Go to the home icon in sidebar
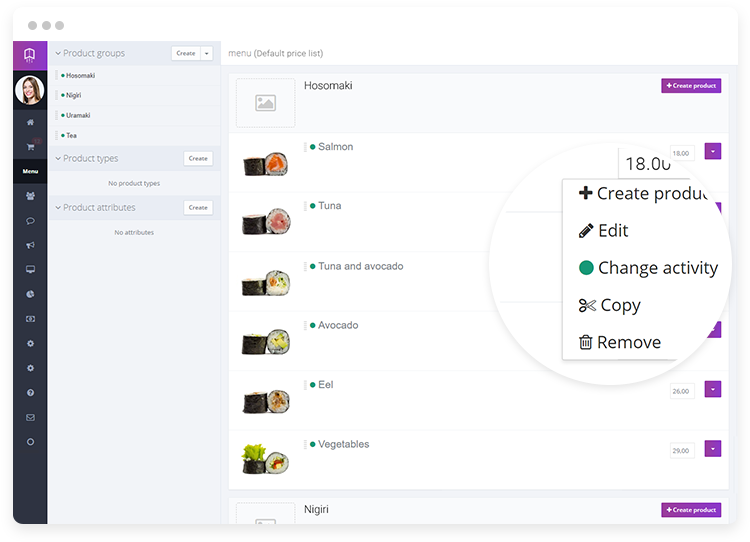 pos(30,122)
